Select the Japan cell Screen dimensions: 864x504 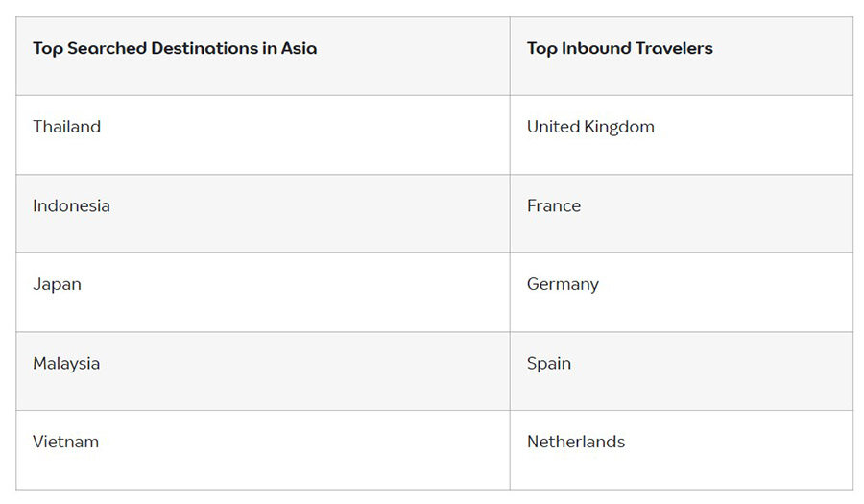coord(263,293)
